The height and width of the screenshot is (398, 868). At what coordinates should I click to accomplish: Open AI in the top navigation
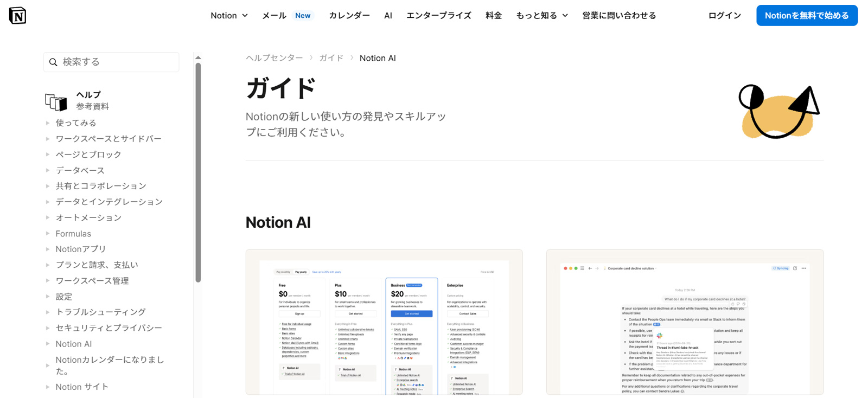(x=388, y=16)
